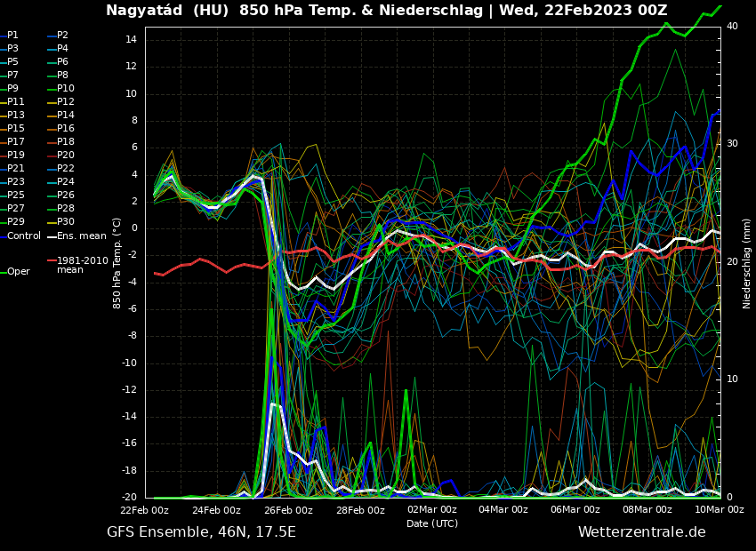Click the P30 legend entry
The height and width of the screenshot is (551, 756).
(x=66, y=222)
